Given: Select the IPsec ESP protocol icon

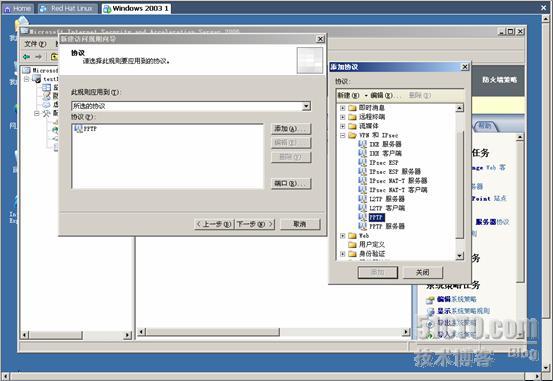Looking at the screenshot, I should coord(362,162).
